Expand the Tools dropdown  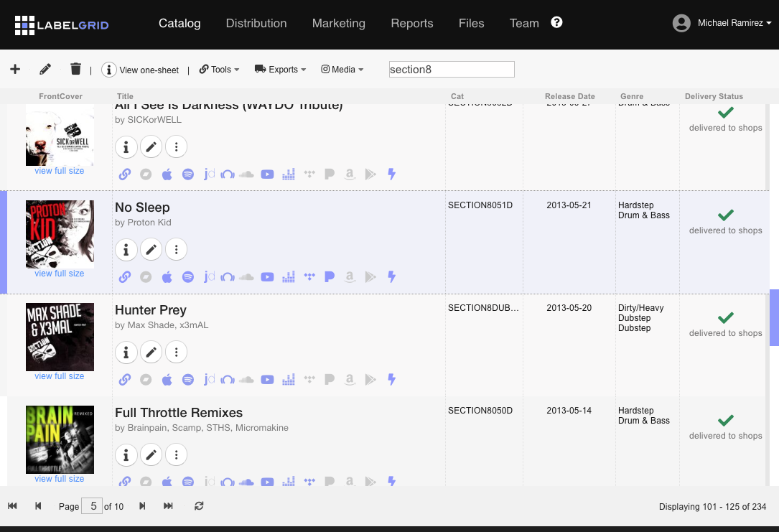[219, 70]
